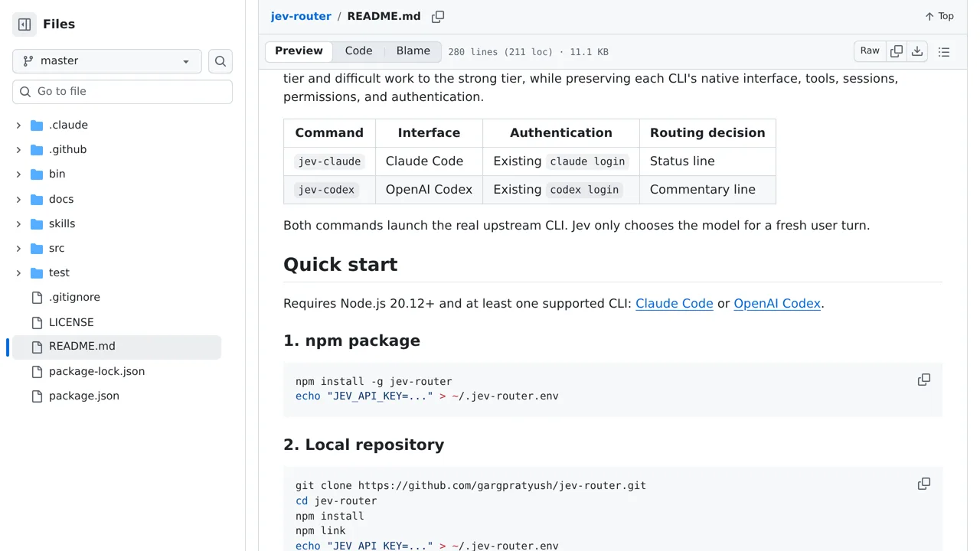This screenshot has height=551, width=980.
Task: Copy the git clone code block
Action: coord(924,484)
